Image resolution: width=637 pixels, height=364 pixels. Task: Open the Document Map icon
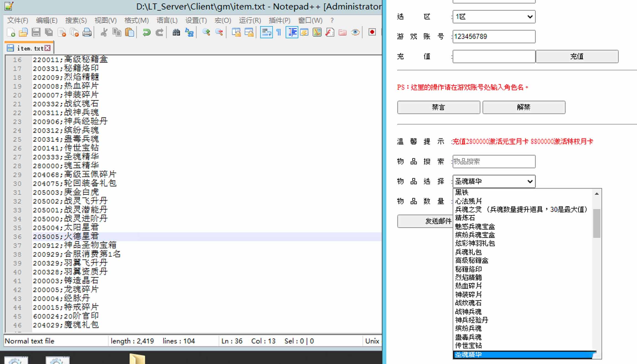[317, 32]
